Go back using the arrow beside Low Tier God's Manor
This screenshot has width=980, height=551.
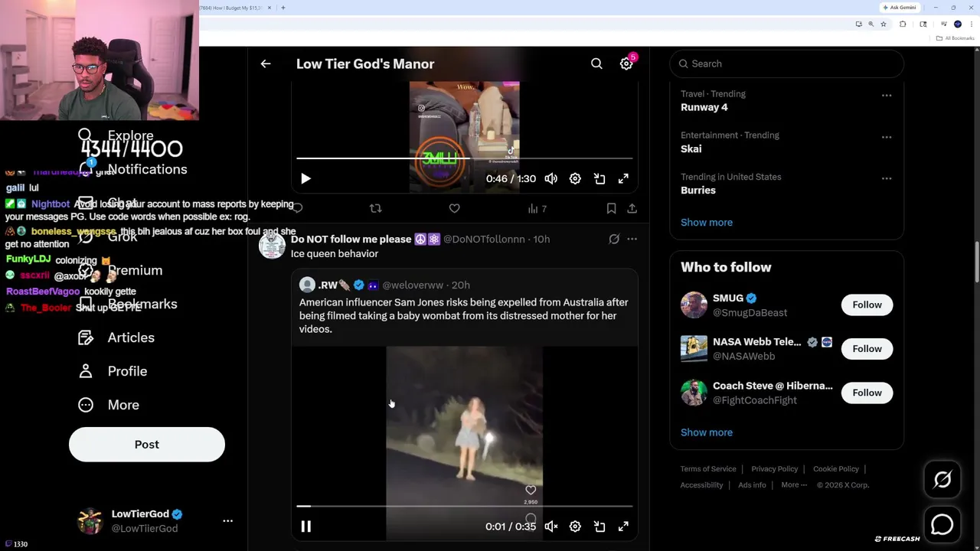pyautogui.click(x=266, y=64)
